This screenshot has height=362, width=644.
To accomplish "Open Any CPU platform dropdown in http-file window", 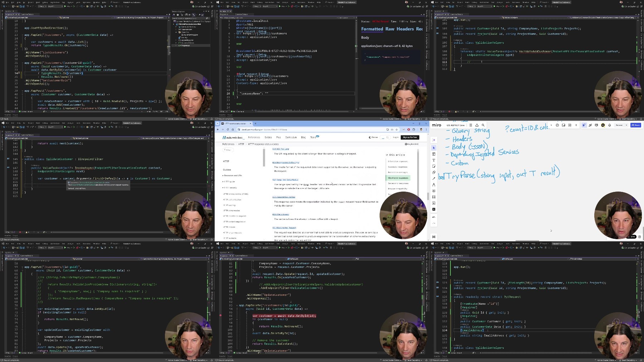I will click(x=270, y=6).
